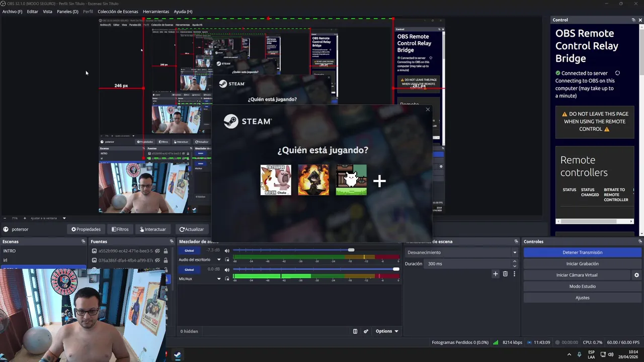Float the Controles panel
Viewport: 644px width, 362px height.
tap(640, 241)
